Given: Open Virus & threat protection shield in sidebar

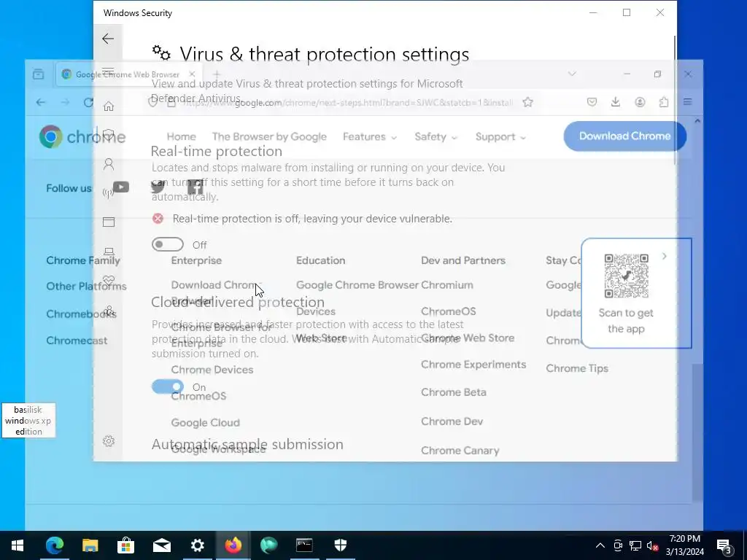Looking at the screenshot, I should pyautogui.click(x=109, y=135).
